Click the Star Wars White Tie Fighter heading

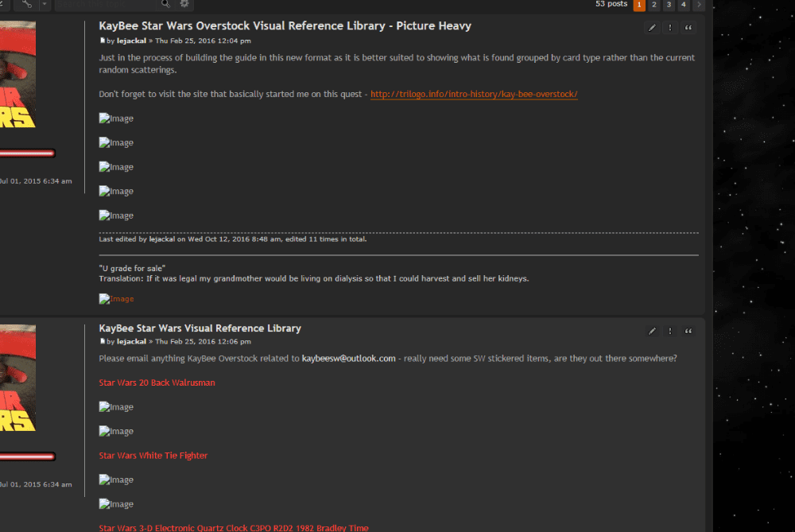tap(153, 456)
